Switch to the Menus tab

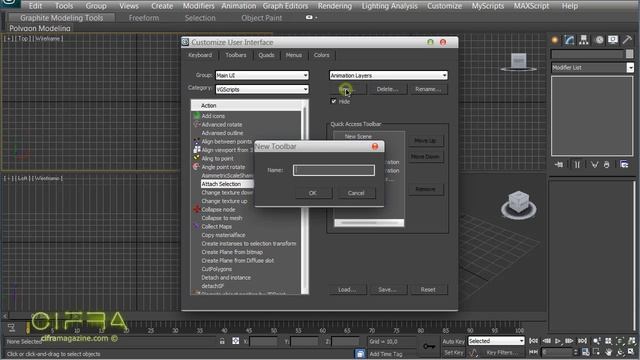293,55
